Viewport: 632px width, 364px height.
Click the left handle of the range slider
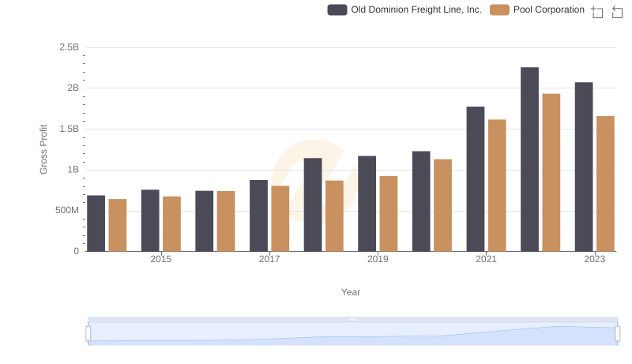[88, 333]
